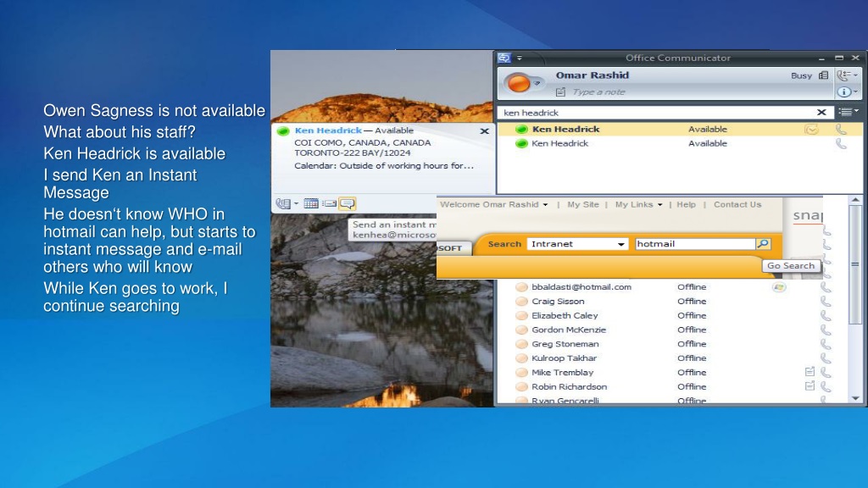This screenshot has width=868, height=488.
Task: Call Greg Stoneman using phone icon
Action: point(826,344)
